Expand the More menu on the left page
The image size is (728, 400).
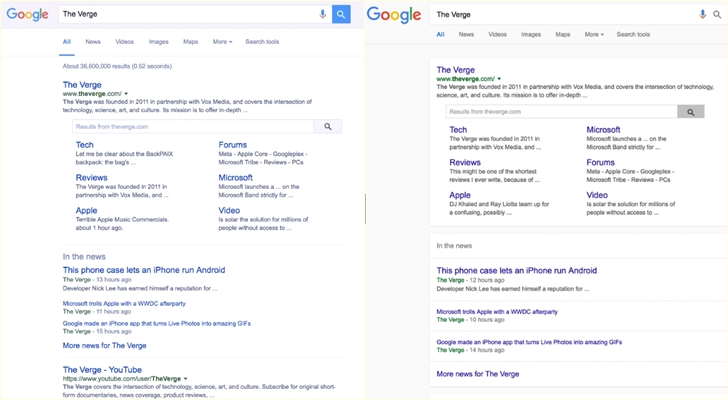point(222,42)
